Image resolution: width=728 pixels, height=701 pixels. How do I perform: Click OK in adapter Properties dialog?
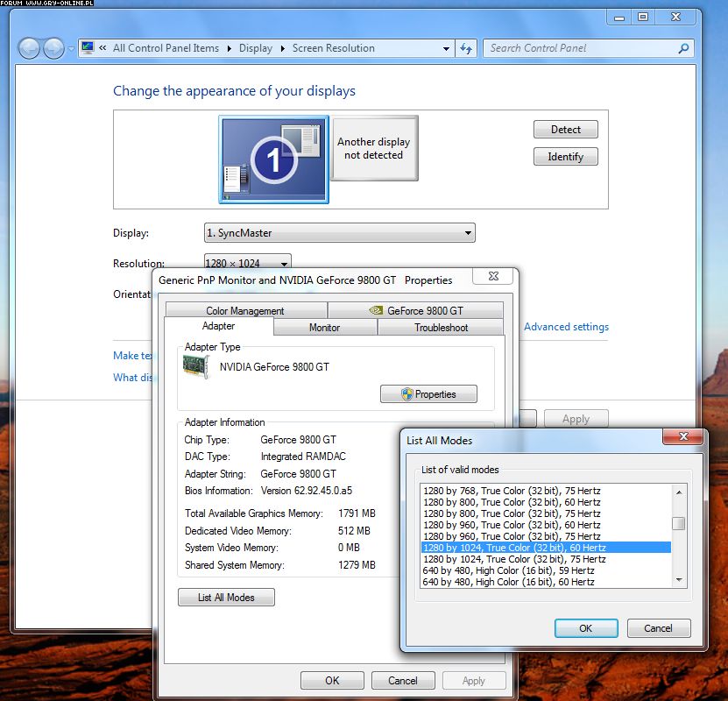pos(332,681)
